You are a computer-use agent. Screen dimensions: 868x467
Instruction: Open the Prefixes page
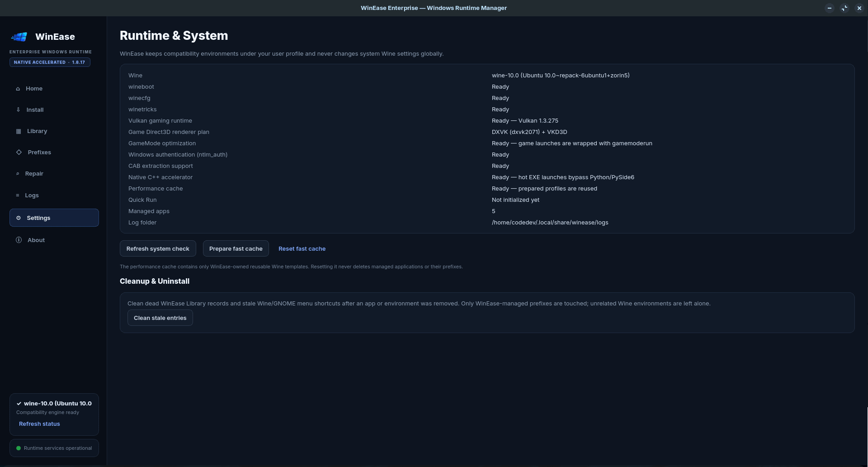pos(54,152)
